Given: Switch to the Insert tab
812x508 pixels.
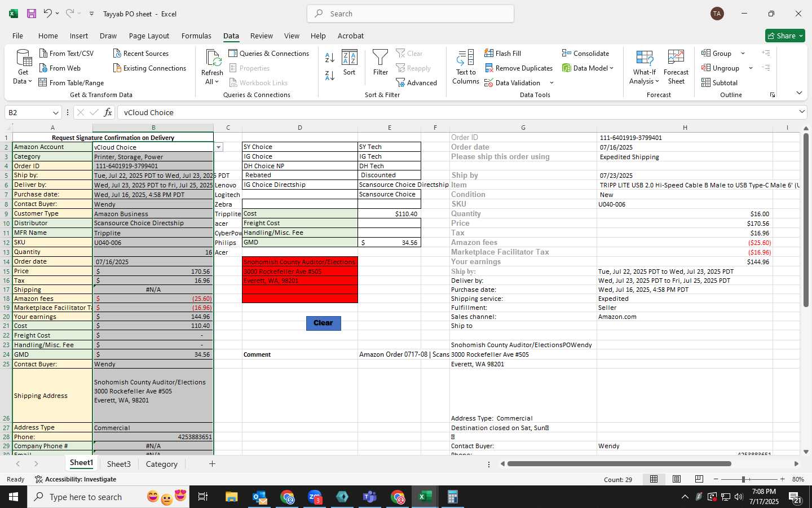Looking at the screenshot, I should [79, 36].
